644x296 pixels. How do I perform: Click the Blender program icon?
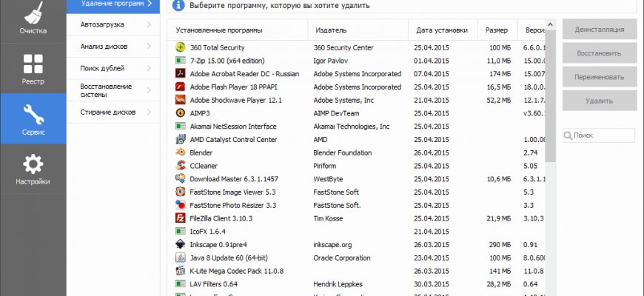coord(180,152)
